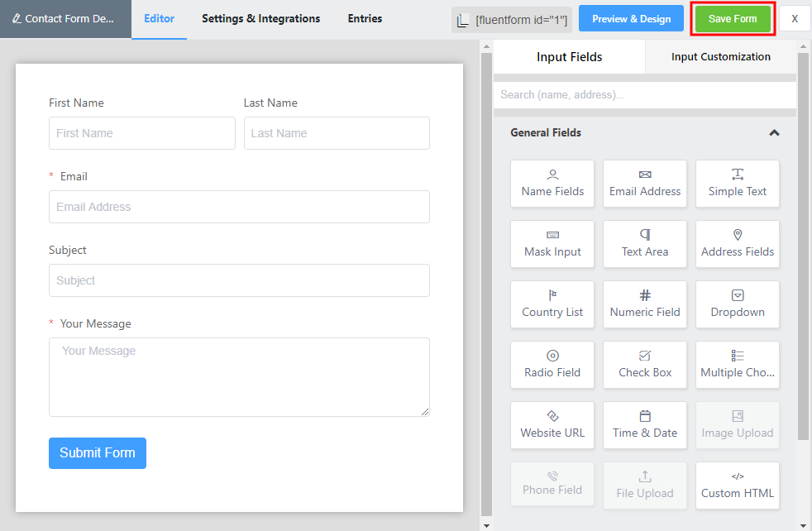Screen dimensions: 812x531
Task: Save the form
Action: [x=732, y=17]
